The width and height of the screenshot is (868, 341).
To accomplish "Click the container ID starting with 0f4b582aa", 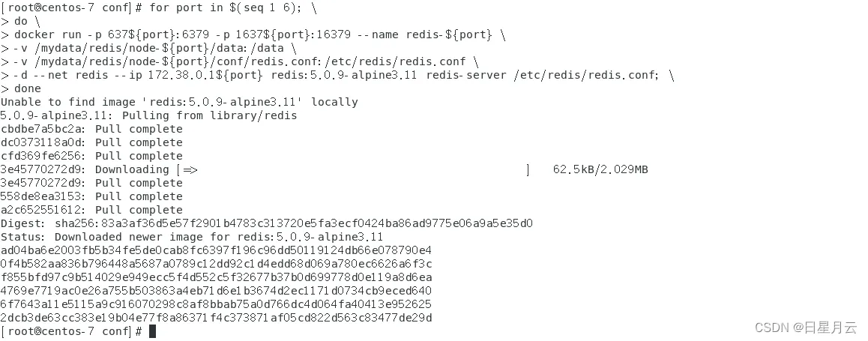I will pos(216,264).
